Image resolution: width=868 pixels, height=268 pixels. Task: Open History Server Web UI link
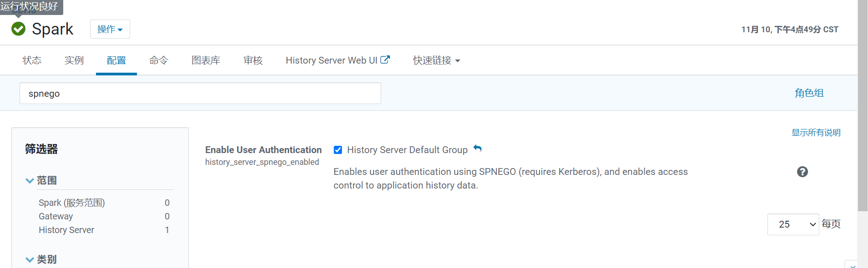point(338,60)
